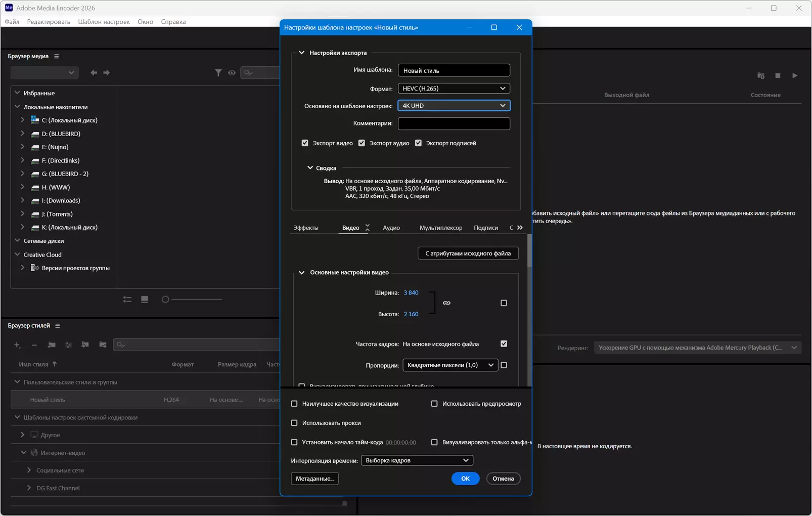Confirm the preset with OK

coord(465,479)
